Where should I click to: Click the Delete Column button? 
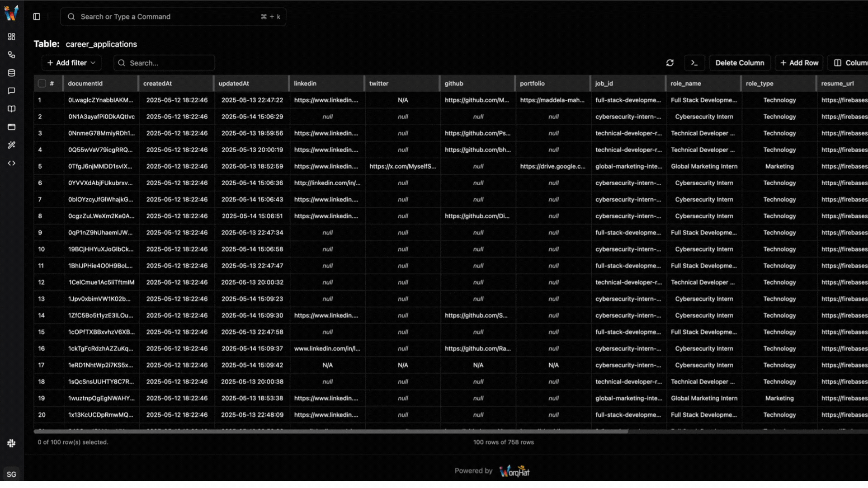tap(740, 63)
